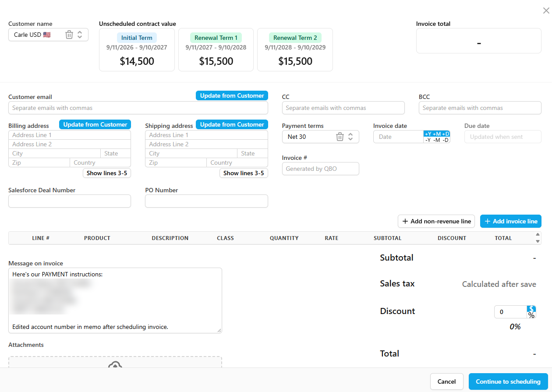Focus the Customer email input field
Image resolution: width=552 pixels, height=392 pixels.
(138, 108)
